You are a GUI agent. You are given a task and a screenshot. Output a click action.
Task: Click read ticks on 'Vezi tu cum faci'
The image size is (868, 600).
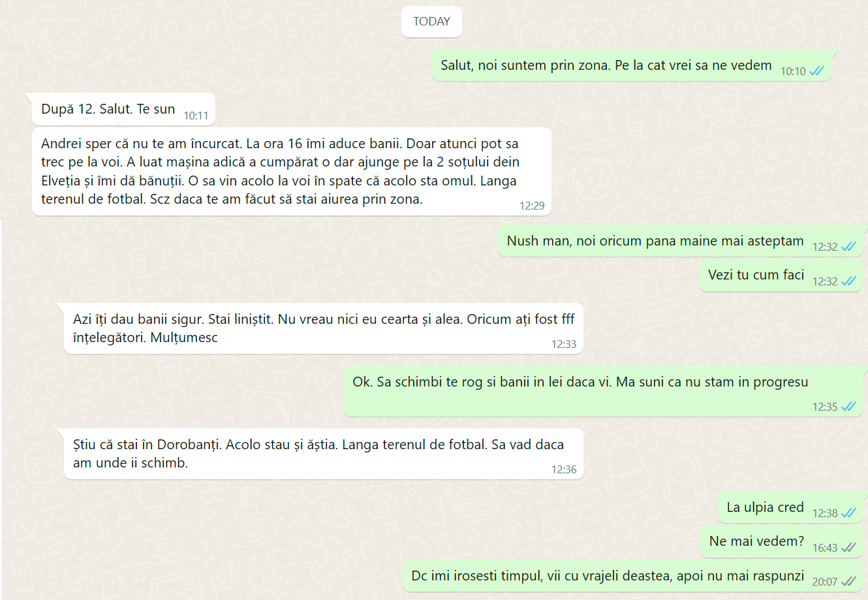pyautogui.click(x=848, y=281)
